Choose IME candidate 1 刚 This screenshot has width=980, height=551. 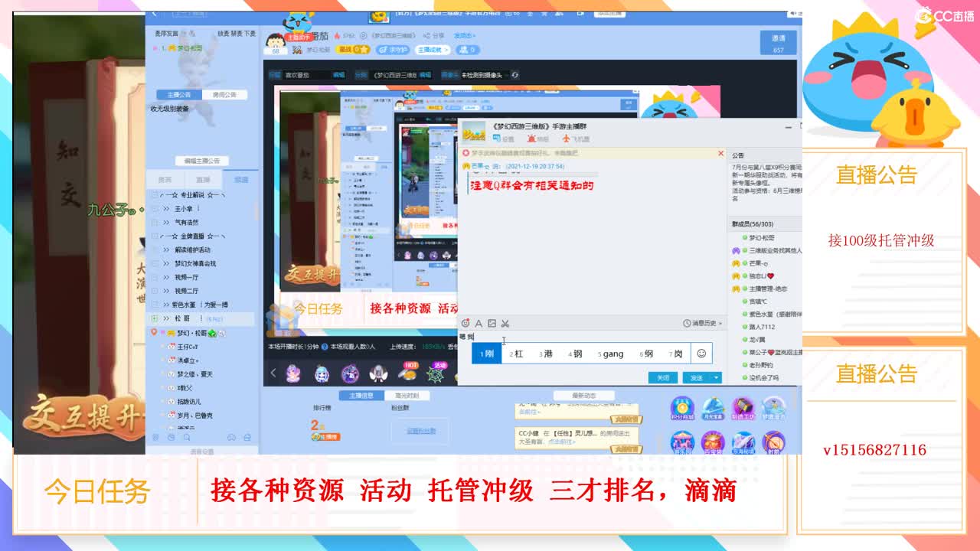486,354
